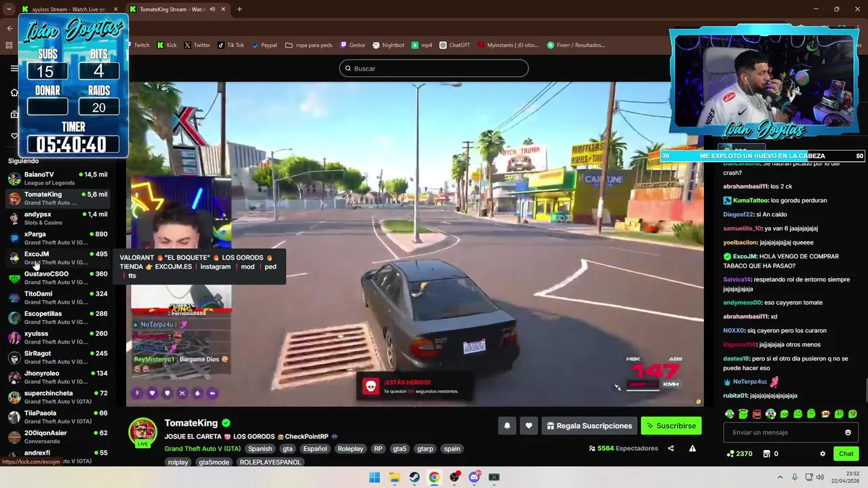Open the Tik Tok bookmark
This screenshot has height=488, width=868.
(x=231, y=45)
